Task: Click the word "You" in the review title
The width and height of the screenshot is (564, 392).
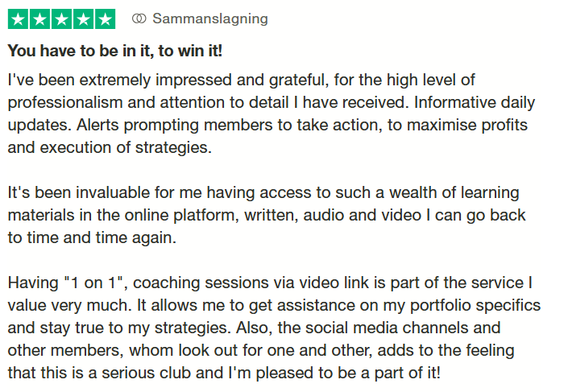Action: [x=22, y=51]
